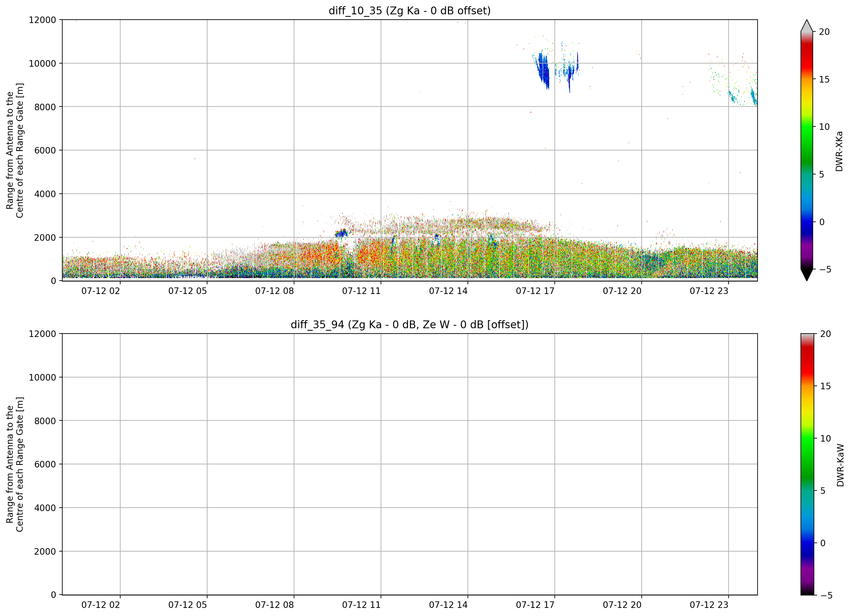Click the DWR-KaW color gradient bar
This screenshot has width=851, height=616.
(x=807, y=464)
